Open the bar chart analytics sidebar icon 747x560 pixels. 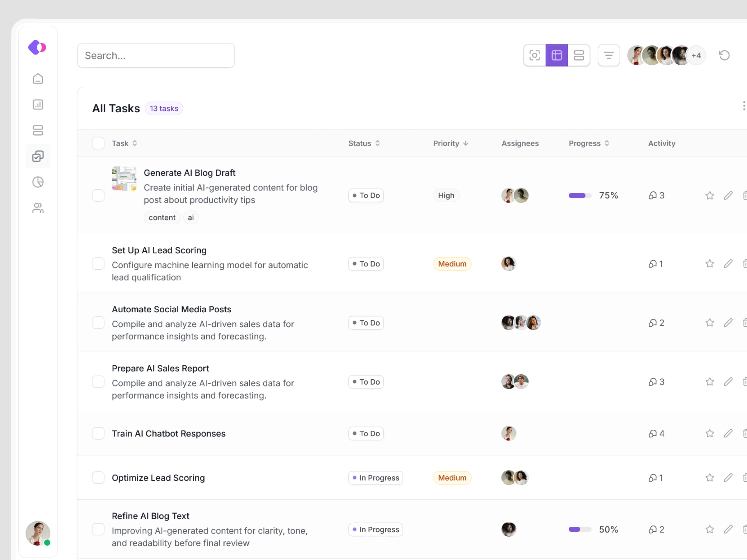38,105
